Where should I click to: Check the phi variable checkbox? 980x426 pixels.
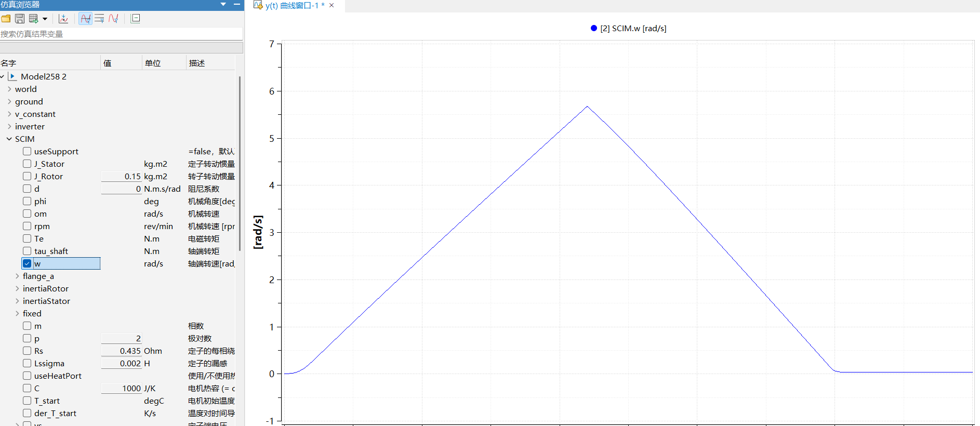point(27,201)
